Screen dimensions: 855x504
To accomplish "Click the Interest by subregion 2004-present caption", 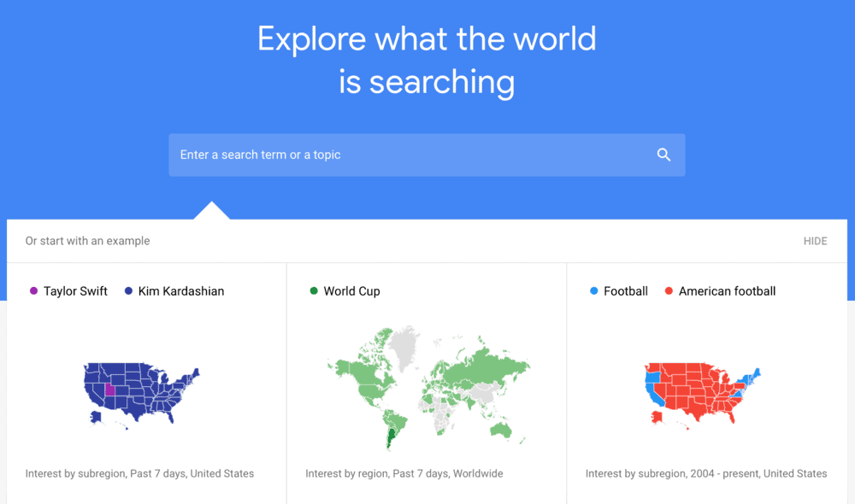I will click(x=706, y=473).
